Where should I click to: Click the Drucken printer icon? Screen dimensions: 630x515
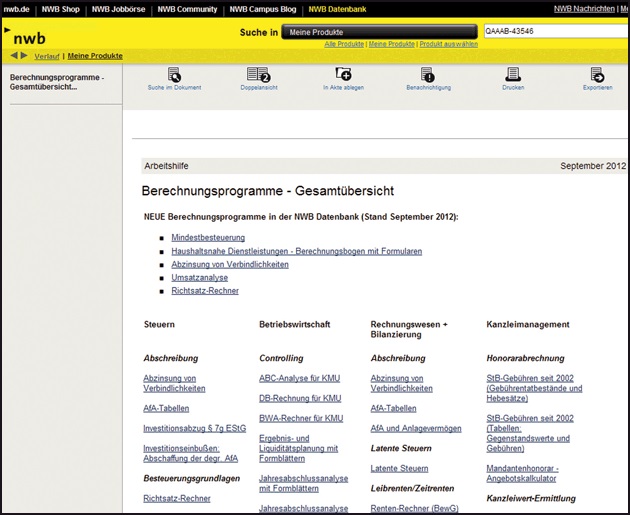pyautogui.click(x=513, y=75)
